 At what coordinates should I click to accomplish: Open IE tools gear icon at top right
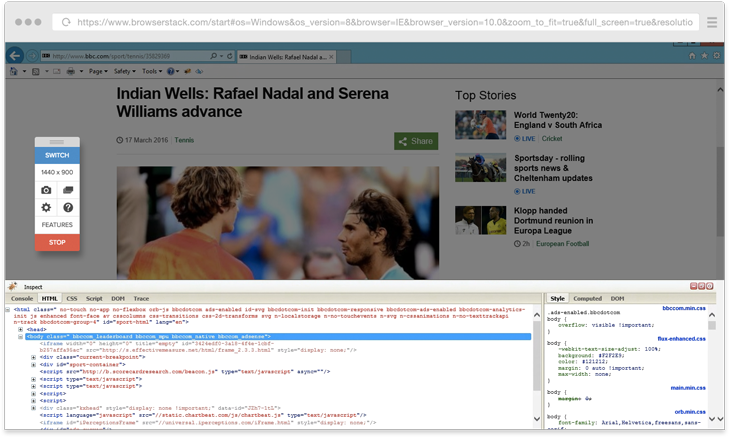(x=716, y=55)
